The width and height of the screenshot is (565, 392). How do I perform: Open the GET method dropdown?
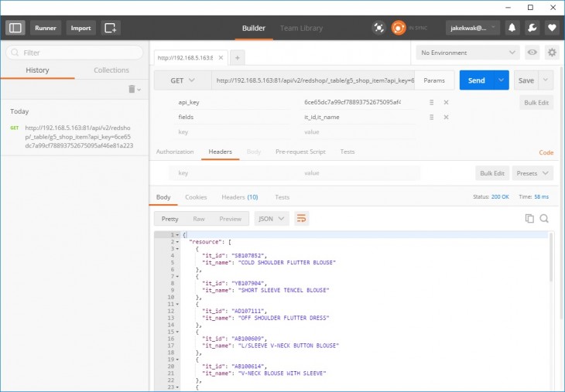click(182, 80)
